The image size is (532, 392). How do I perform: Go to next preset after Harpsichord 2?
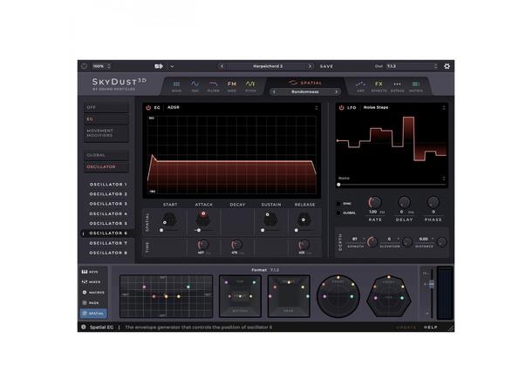tap(310, 66)
